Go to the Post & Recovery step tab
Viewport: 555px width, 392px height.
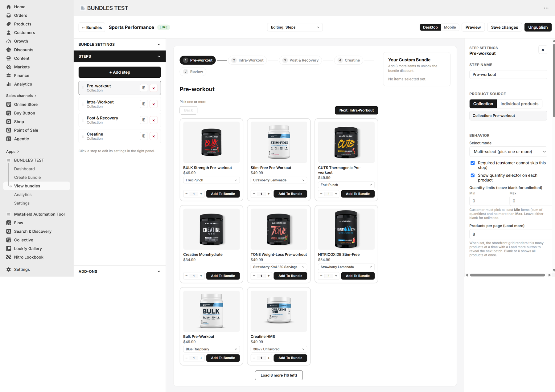pyautogui.click(x=300, y=60)
